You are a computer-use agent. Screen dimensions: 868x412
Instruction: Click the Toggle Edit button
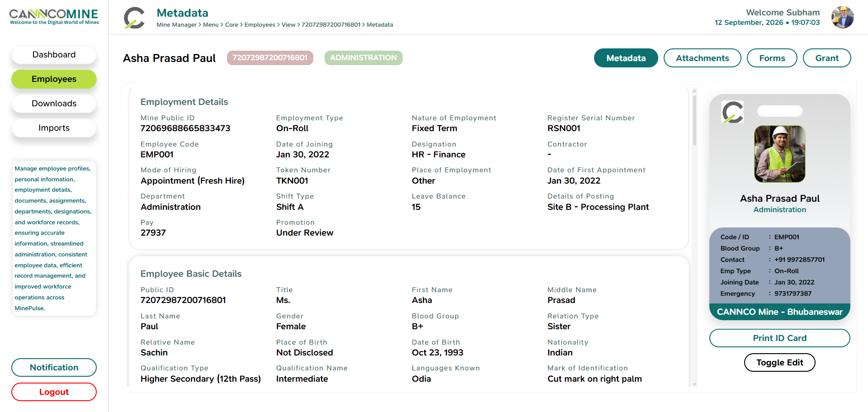pyautogui.click(x=779, y=362)
